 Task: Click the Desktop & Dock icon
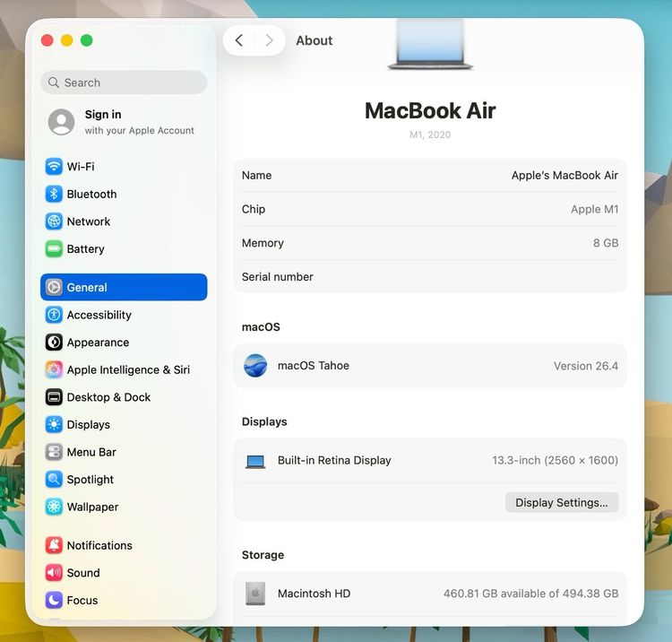pyautogui.click(x=54, y=397)
